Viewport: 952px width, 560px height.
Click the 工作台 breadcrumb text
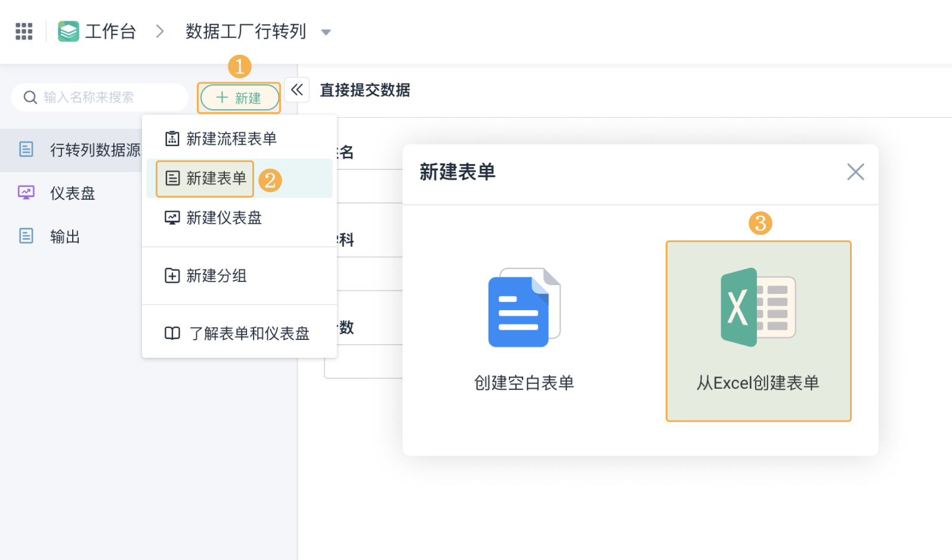coord(110,31)
